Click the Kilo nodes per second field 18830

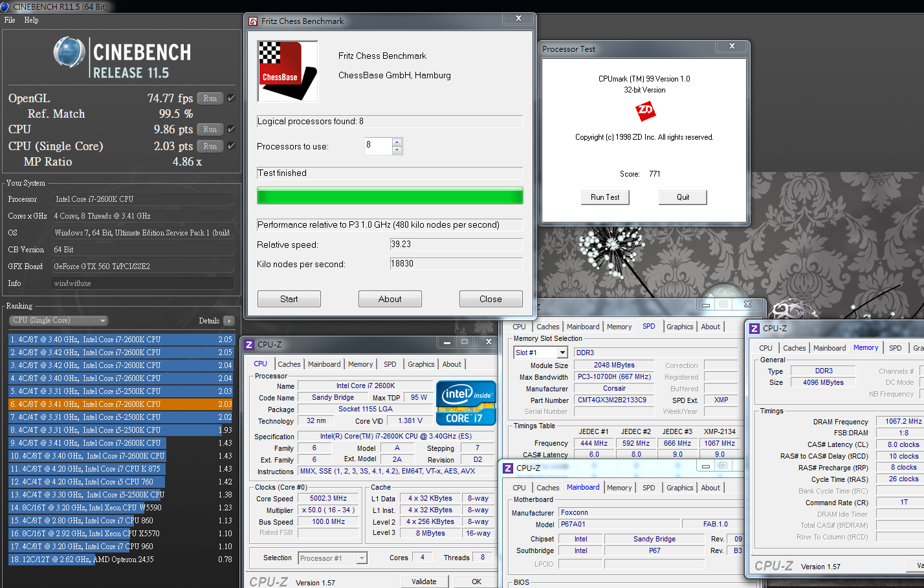pyautogui.click(x=456, y=264)
